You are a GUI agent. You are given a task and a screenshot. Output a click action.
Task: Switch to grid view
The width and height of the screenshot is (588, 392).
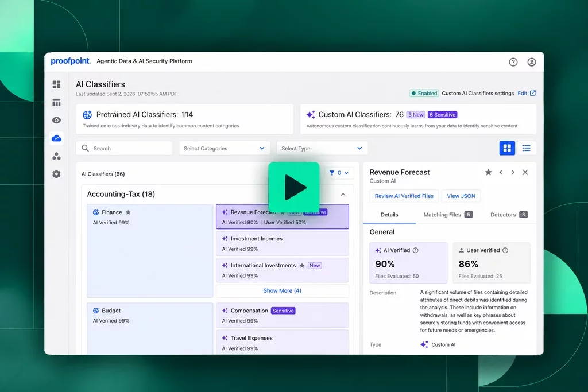point(507,148)
